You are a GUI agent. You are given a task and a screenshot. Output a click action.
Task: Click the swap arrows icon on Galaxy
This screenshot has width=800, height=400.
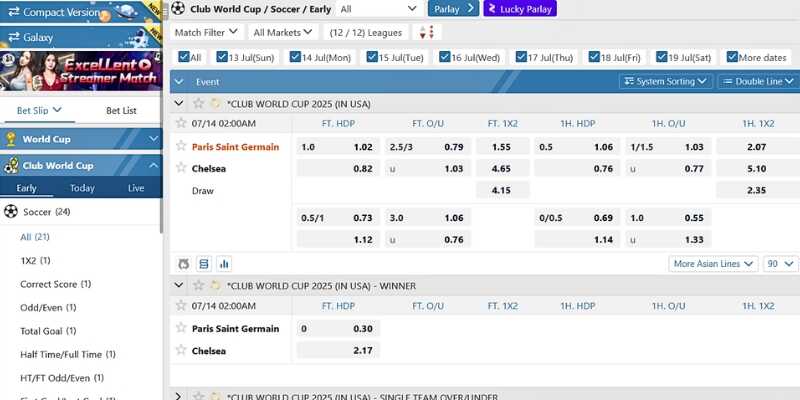(x=14, y=37)
